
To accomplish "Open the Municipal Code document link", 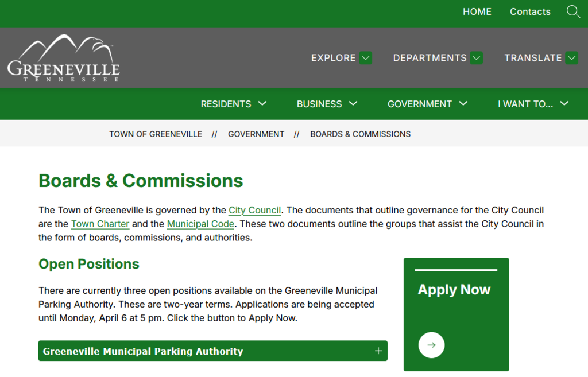I will click(x=200, y=224).
